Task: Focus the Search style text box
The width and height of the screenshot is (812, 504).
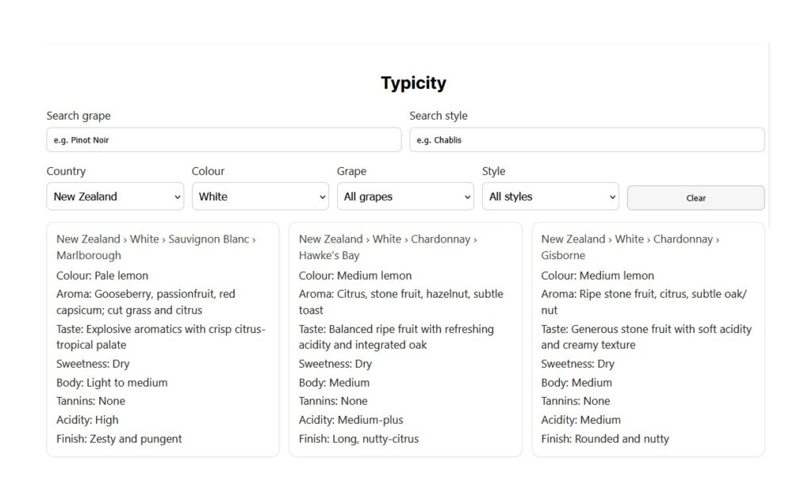Action: (587, 140)
